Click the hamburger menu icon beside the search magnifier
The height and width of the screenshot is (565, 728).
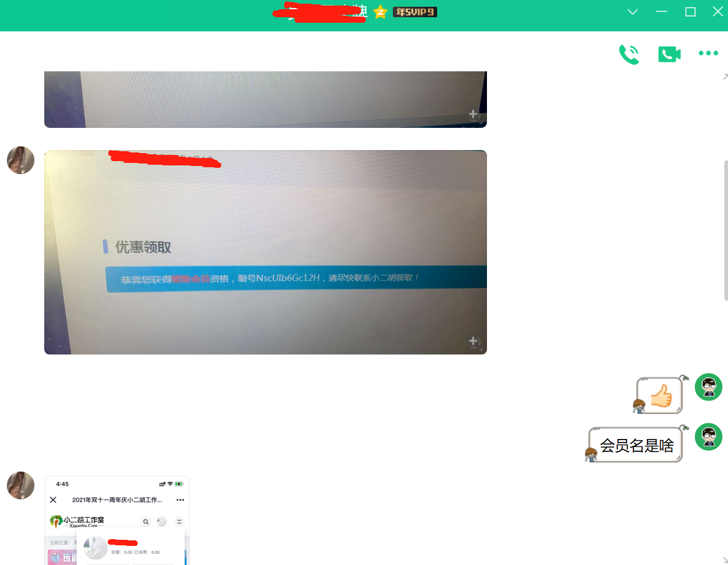pos(180,522)
